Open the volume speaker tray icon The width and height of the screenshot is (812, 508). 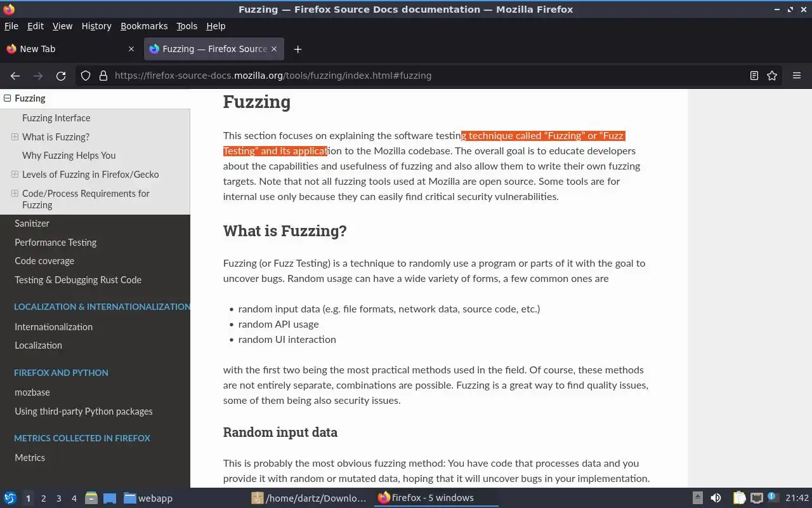tap(716, 498)
